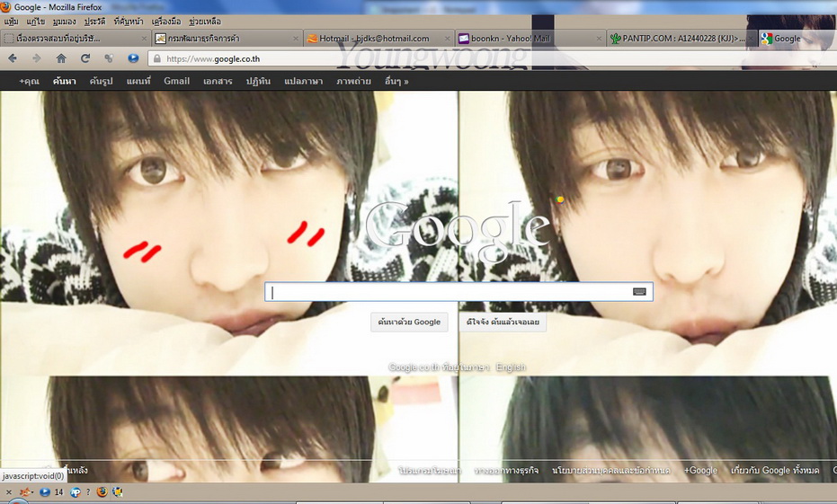The height and width of the screenshot is (504, 837).
Task: Open the on-screen keyboard icon in the search box
Action: tap(639, 292)
